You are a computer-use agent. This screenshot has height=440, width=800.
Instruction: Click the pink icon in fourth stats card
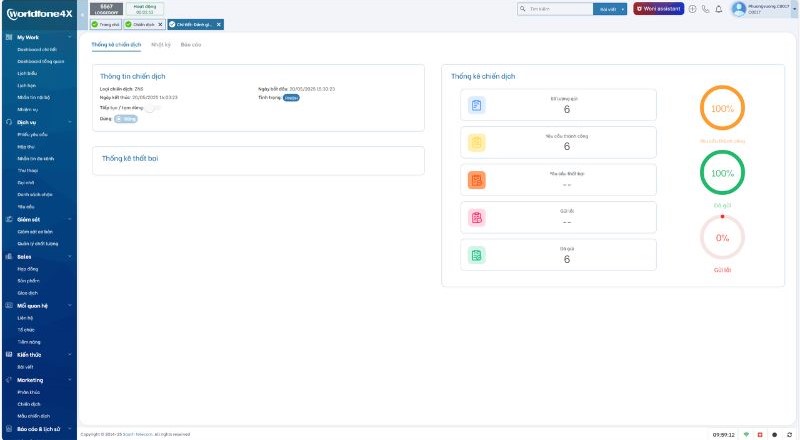click(x=477, y=217)
